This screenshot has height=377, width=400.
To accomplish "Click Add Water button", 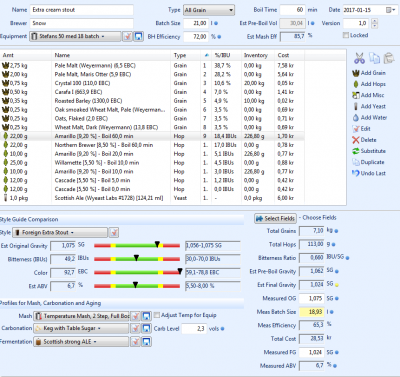I will click(370, 118).
